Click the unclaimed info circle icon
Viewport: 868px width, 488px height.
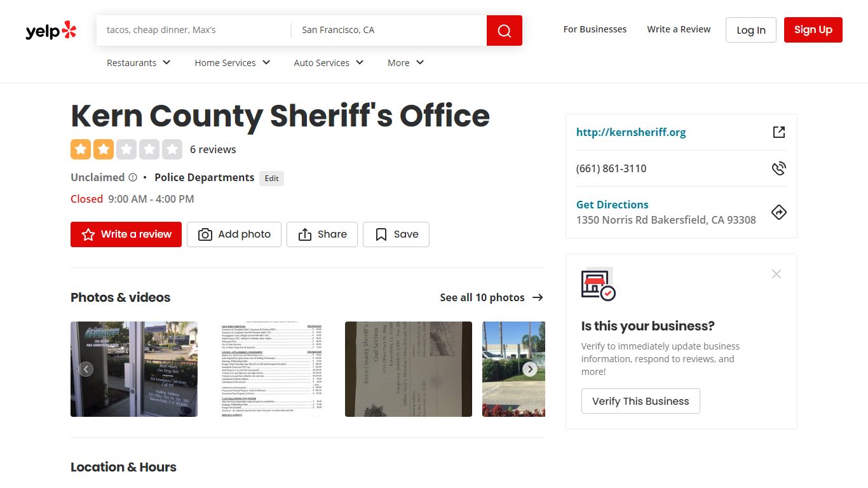click(133, 177)
